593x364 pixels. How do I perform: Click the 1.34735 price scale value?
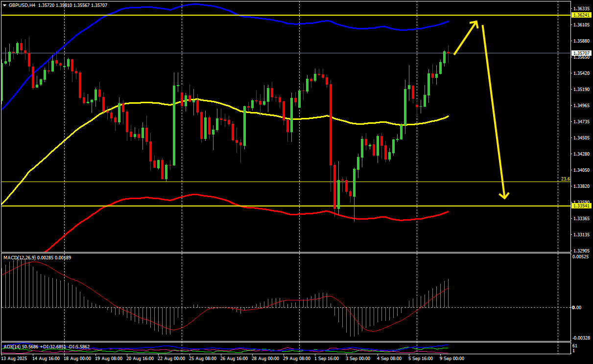[x=581, y=122]
